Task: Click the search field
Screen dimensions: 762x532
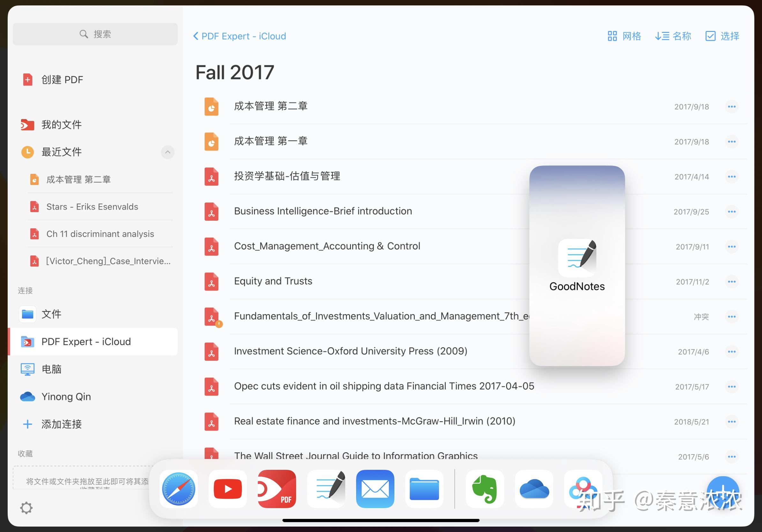Action: [95, 34]
